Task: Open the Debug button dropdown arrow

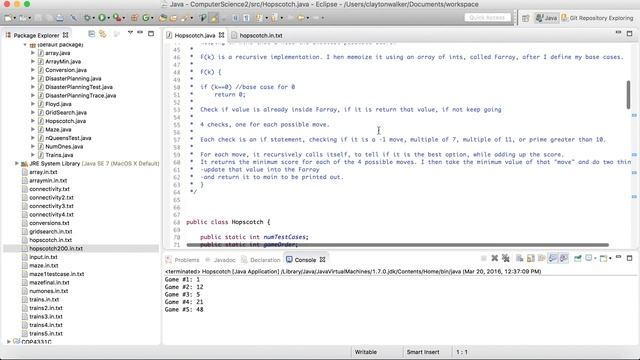Action: pyautogui.click(x=93, y=18)
